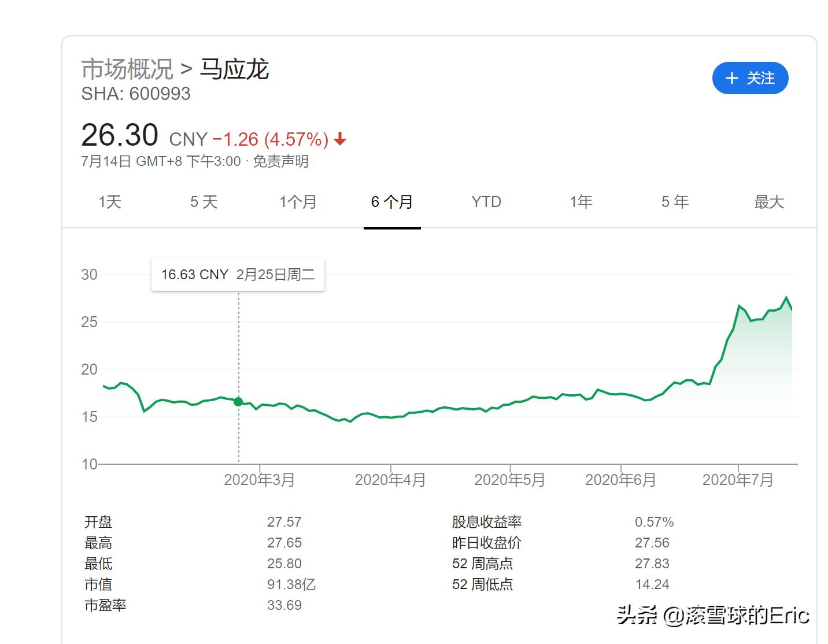Click the 52 周低点 label
828x644 pixels.
[483, 584]
